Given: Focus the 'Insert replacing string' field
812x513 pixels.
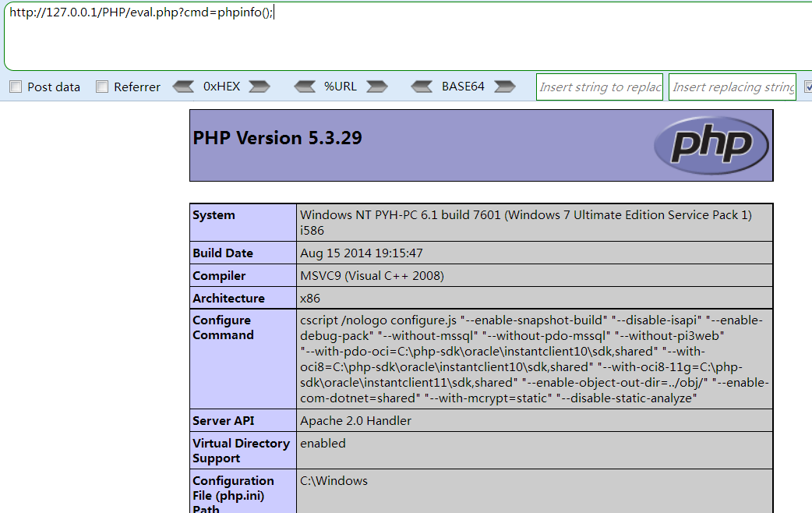Looking at the screenshot, I should click(733, 87).
